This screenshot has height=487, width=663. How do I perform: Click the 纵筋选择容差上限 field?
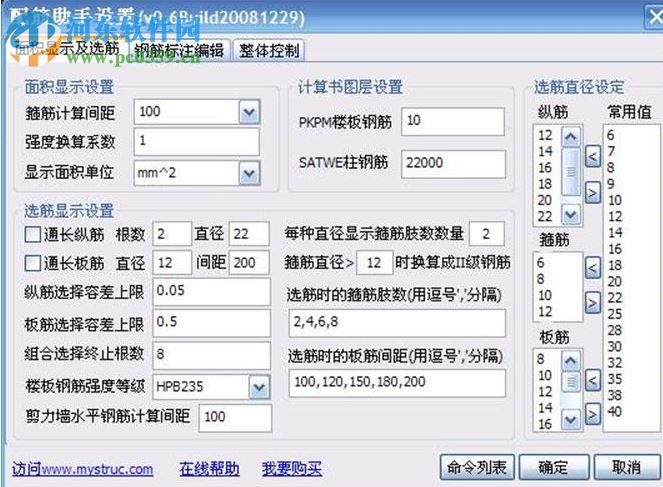[211, 292]
